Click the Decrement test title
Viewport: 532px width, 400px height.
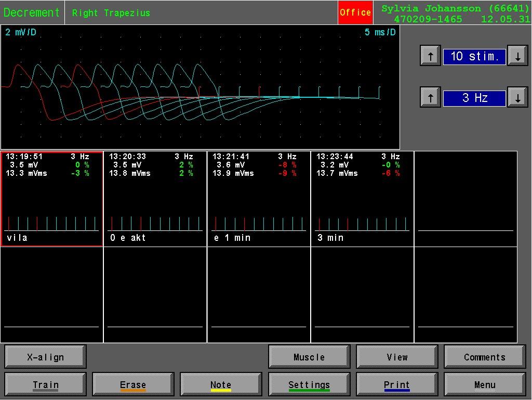(x=32, y=12)
